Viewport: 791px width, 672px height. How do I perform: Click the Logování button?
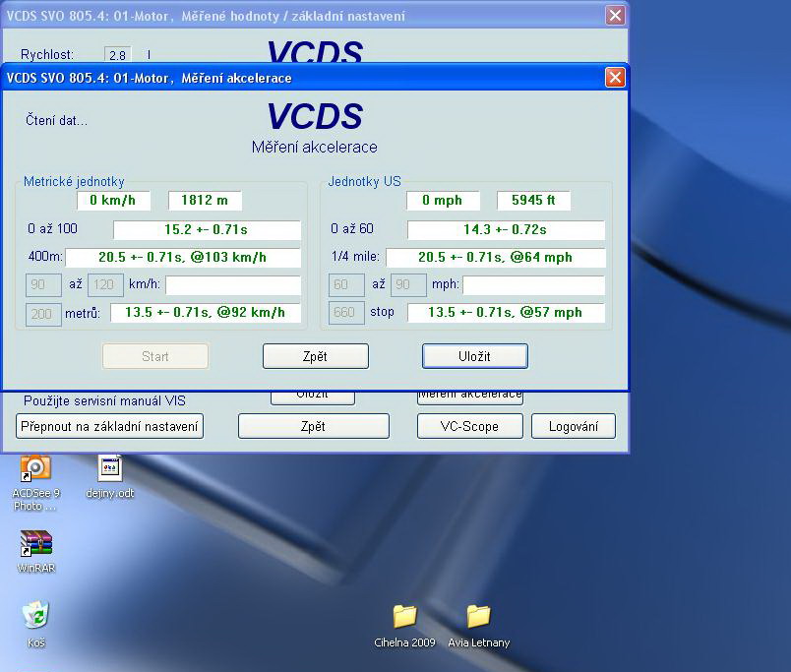click(574, 426)
